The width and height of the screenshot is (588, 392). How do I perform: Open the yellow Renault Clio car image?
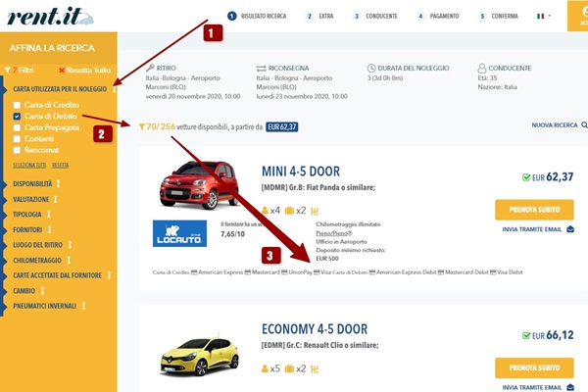(200, 356)
